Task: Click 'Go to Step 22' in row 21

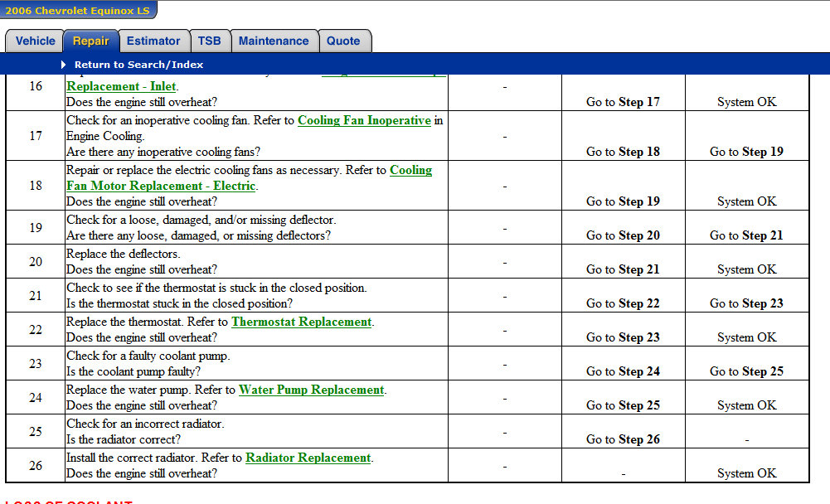Action: click(x=623, y=303)
